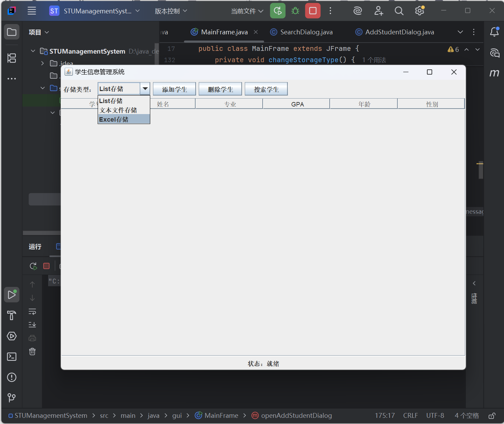This screenshot has width=504, height=424.
Task: Start debugging with the bug icon
Action: 295,11
